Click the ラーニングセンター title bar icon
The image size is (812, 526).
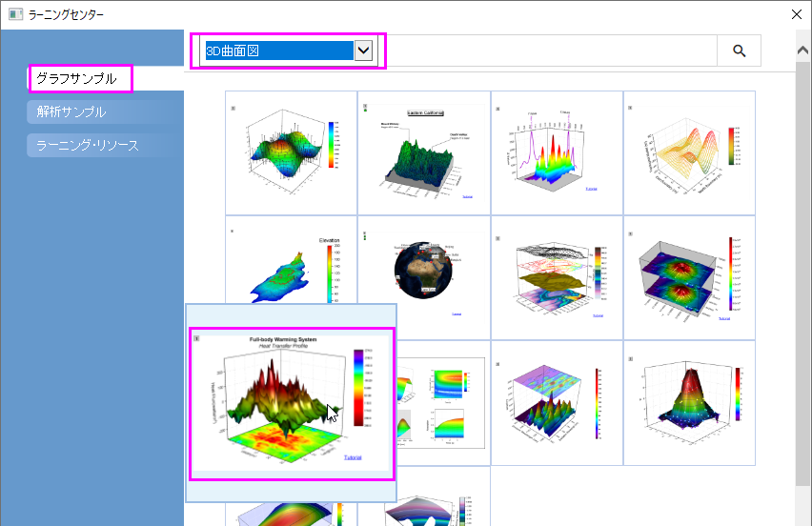(15, 14)
